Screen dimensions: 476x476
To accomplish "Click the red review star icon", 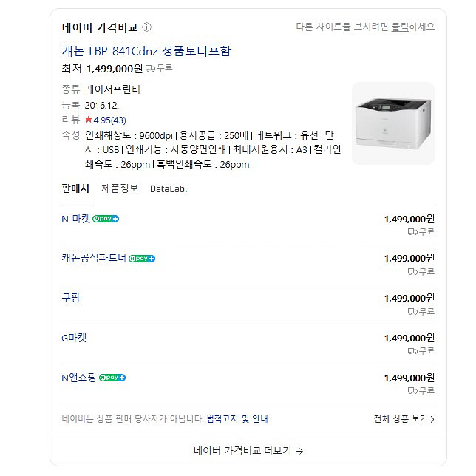I will (x=89, y=120).
